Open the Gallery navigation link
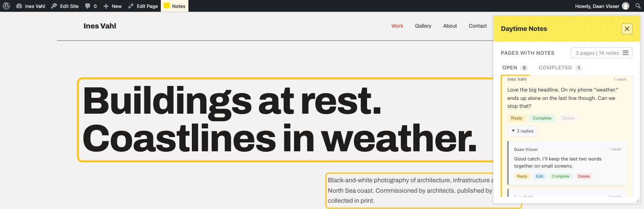644x209 pixels. tap(423, 26)
